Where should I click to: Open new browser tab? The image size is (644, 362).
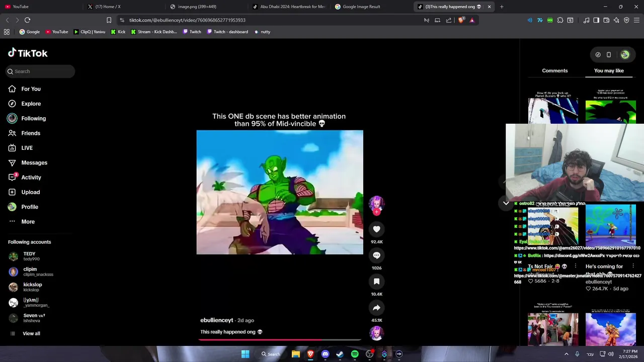pyautogui.click(x=502, y=7)
